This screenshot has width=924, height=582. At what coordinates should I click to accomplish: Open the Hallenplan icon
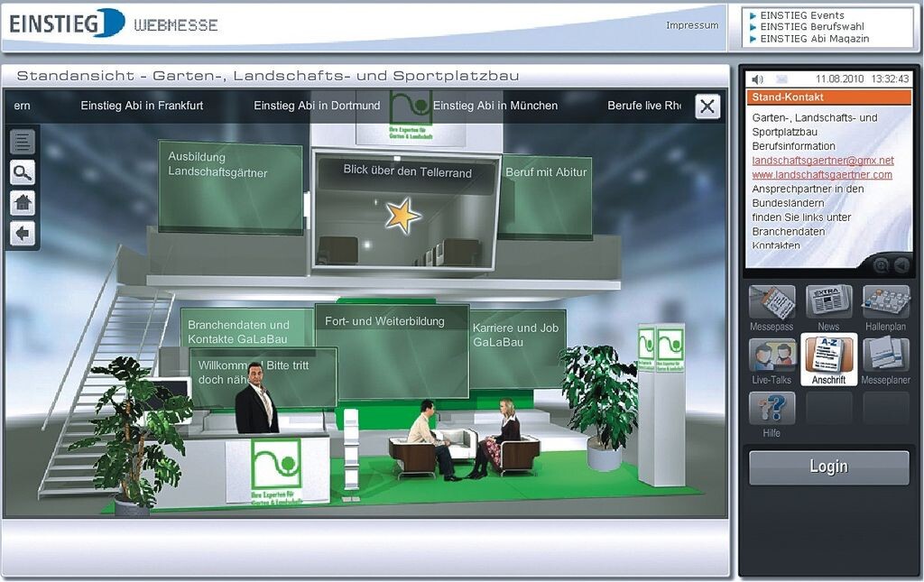pyautogui.click(x=886, y=303)
